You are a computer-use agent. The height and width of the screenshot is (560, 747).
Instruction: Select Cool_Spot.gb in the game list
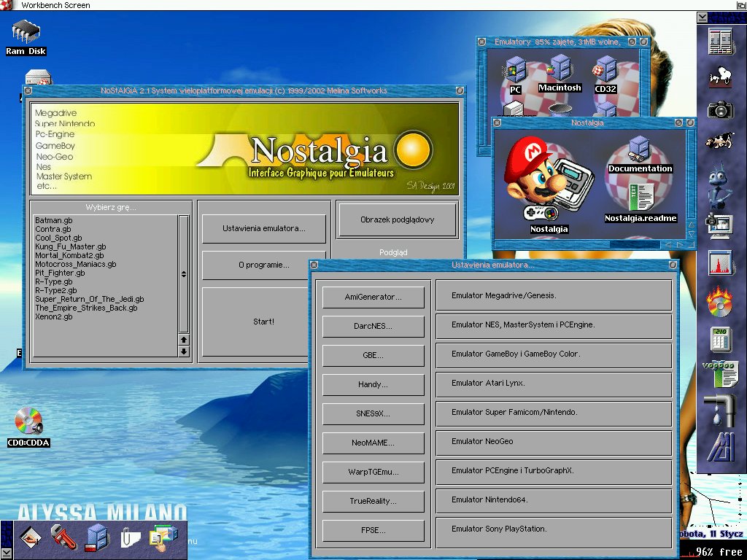(x=105, y=238)
